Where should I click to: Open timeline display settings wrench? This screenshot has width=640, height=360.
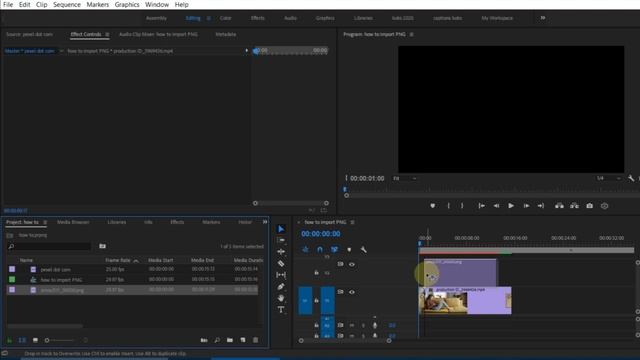[x=363, y=249]
